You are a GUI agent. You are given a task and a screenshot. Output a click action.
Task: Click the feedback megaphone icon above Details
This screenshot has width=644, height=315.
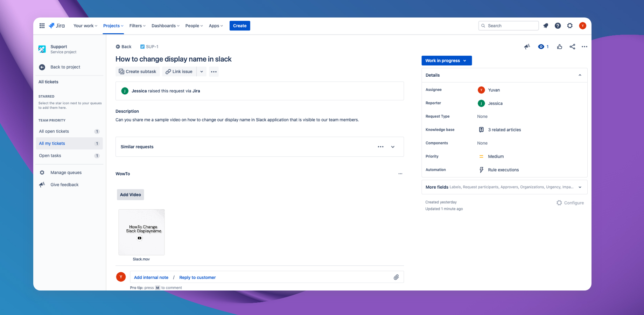[x=527, y=47]
